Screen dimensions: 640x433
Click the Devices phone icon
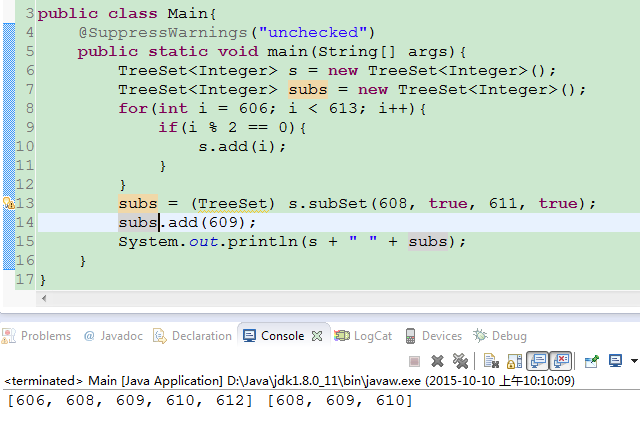[x=410, y=336]
